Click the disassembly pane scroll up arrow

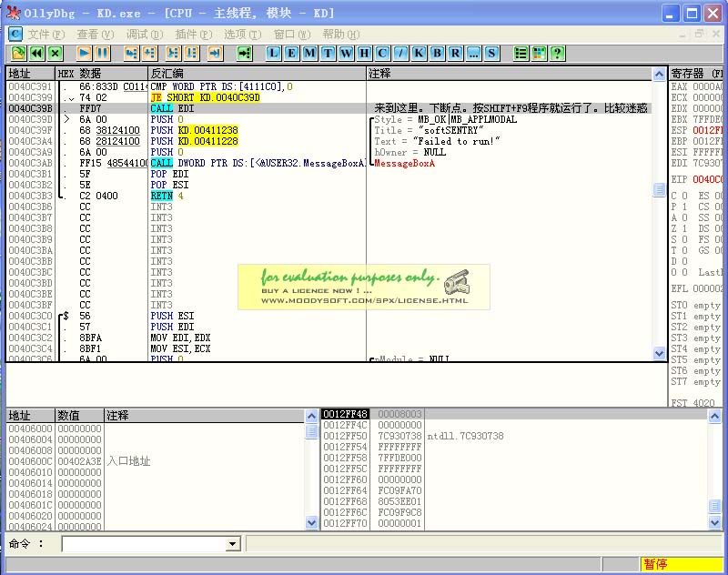[x=659, y=75]
